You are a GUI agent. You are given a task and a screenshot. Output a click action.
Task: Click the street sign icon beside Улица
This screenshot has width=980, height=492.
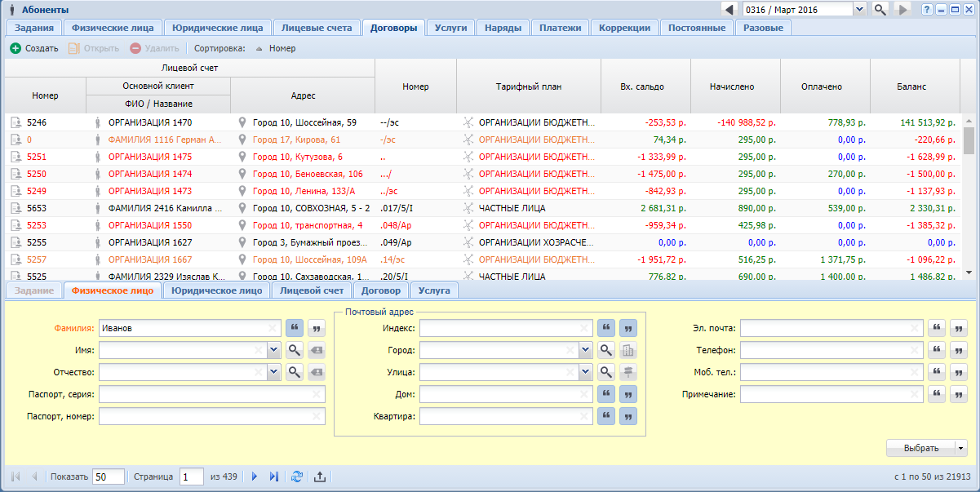pos(627,372)
